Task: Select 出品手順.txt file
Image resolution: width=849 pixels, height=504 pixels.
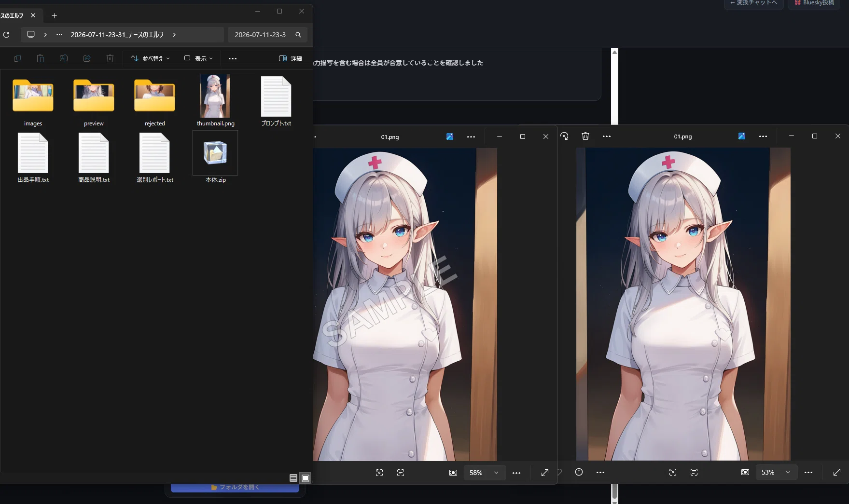Action: (33, 158)
